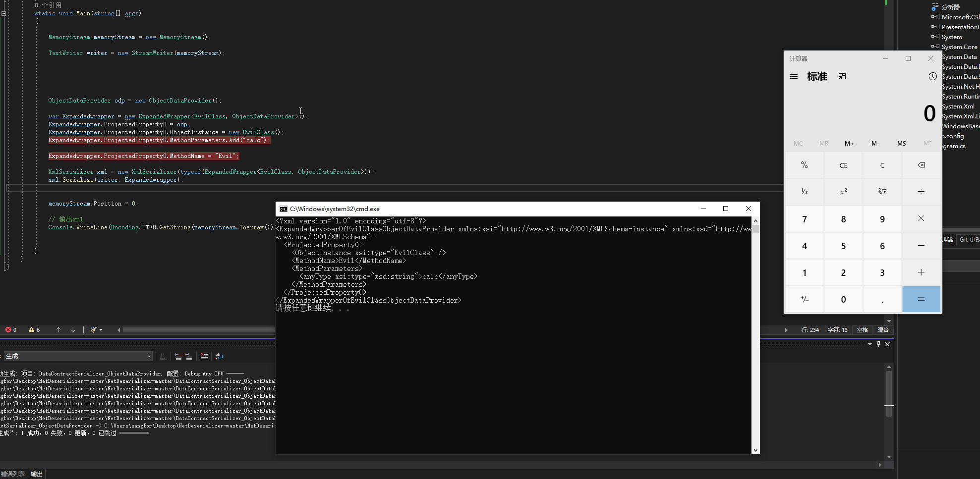980x479 pixels.
Task: Click the yellow warning count indicator
Action: (x=34, y=330)
